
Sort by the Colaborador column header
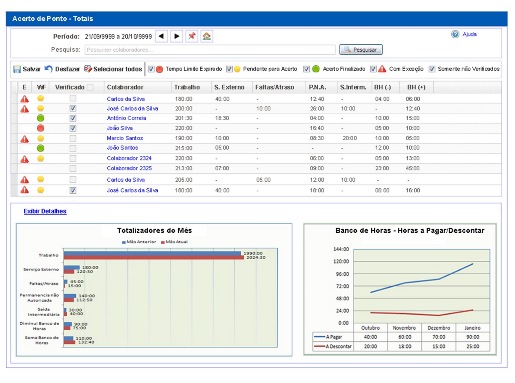pos(125,87)
